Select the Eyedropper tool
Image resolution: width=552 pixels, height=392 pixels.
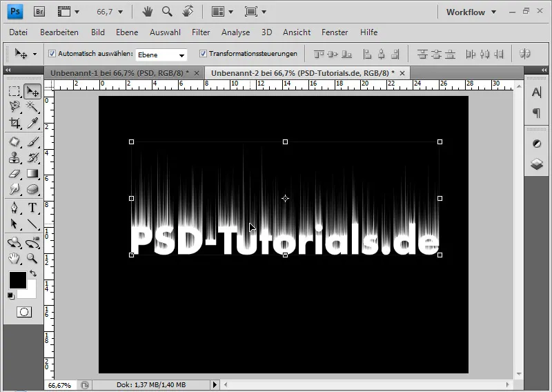click(x=32, y=123)
